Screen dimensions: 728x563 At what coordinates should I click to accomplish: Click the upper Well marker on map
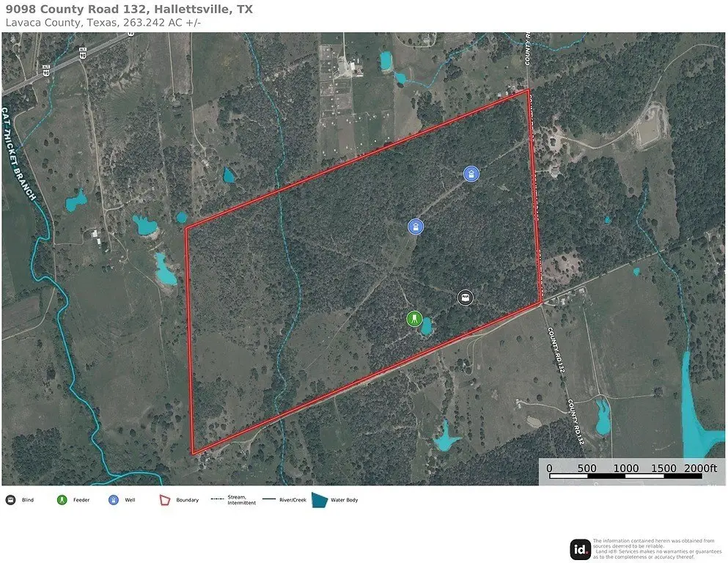point(471,174)
